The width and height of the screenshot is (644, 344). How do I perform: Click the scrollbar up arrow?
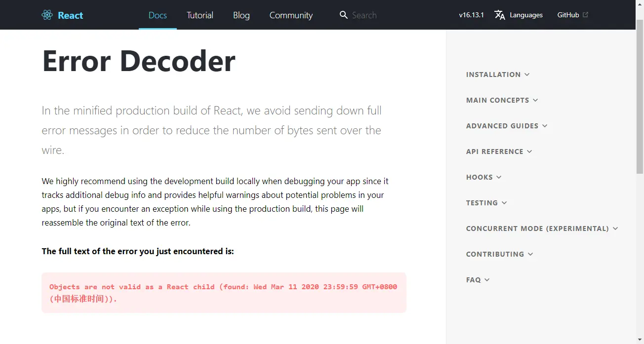(640, 4)
